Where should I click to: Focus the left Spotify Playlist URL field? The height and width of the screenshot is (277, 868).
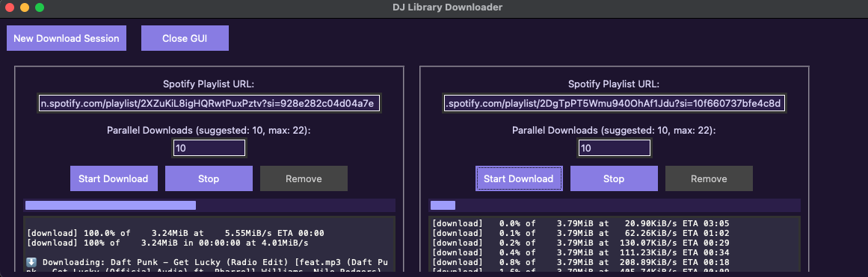coord(209,103)
